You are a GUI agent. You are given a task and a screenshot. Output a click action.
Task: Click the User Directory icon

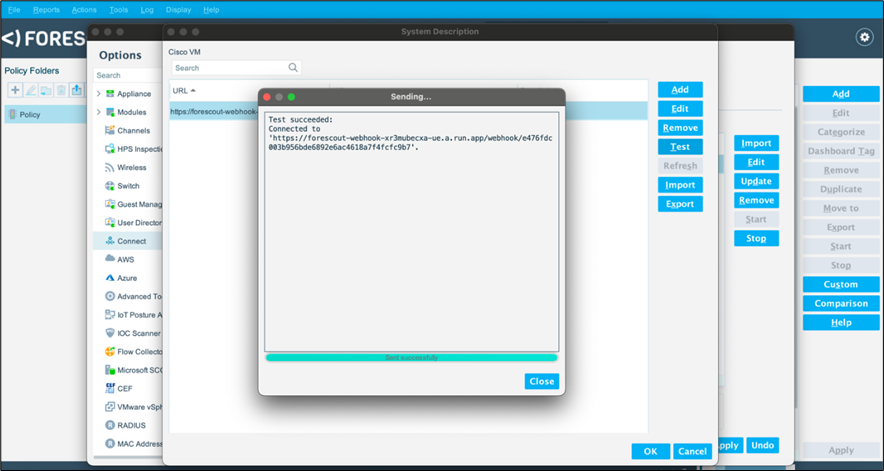[110, 222]
